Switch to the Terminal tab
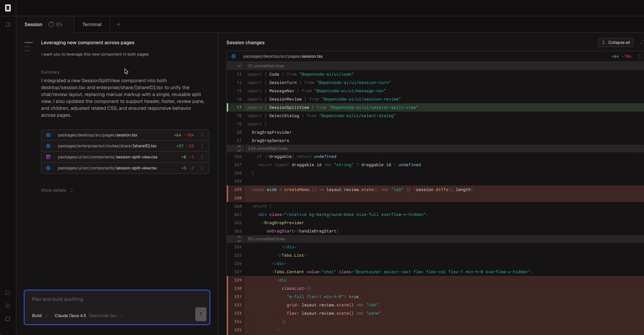This screenshot has width=644, height=335. 92,24
